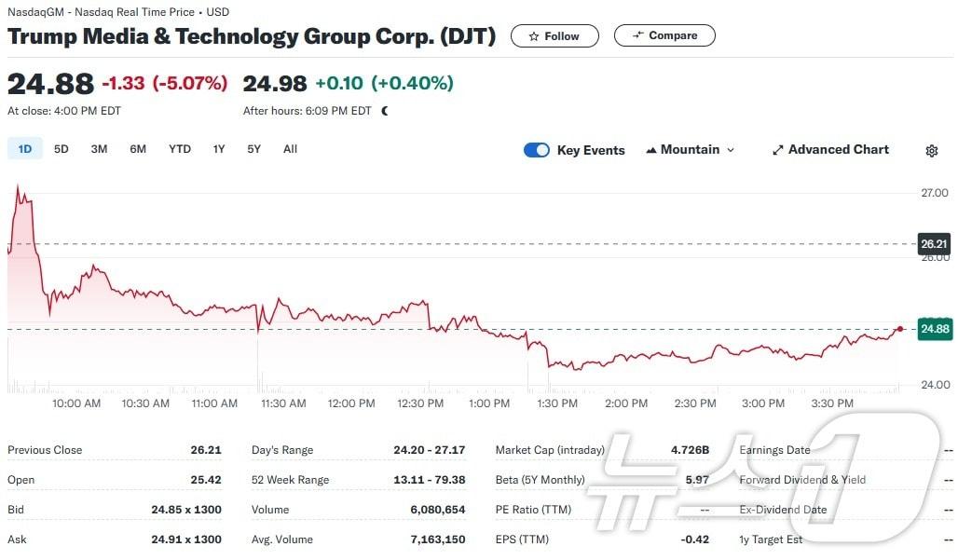Switch to the 5D time range
The image size is (958, 560).
[62, 149]
